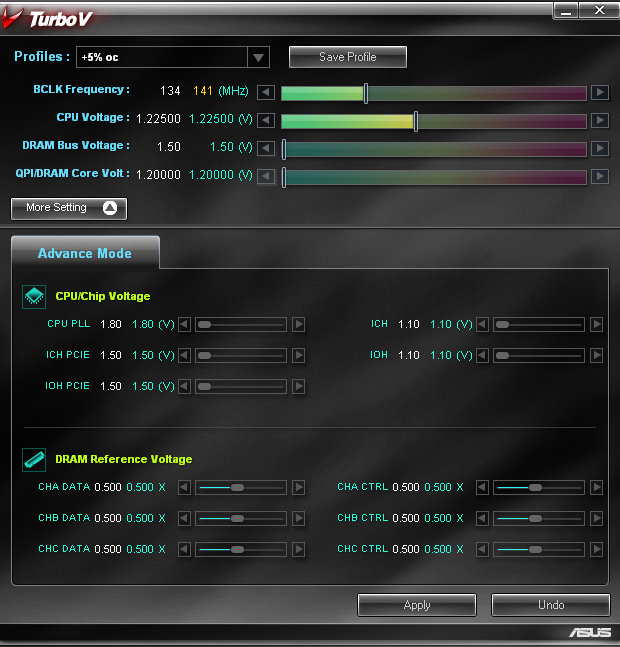Undo the pending changes
The width and height of the screenshot is (620, 647).
click(x=551, y=605)
